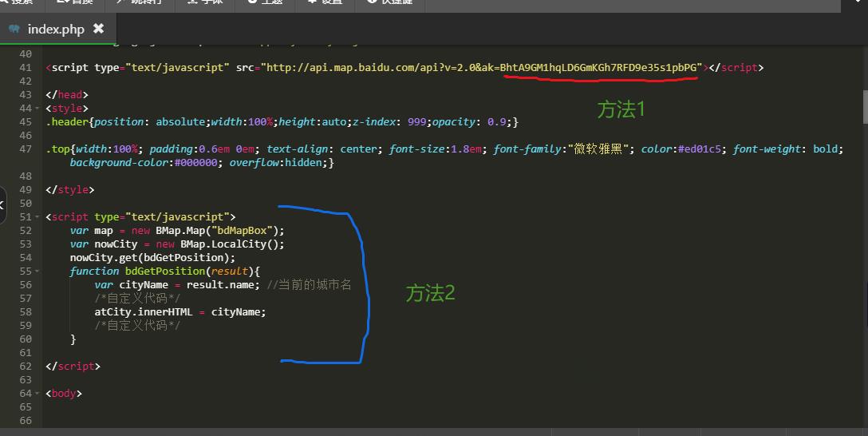
Task: Open the 替换 (replace) tool
Action: 77,2
